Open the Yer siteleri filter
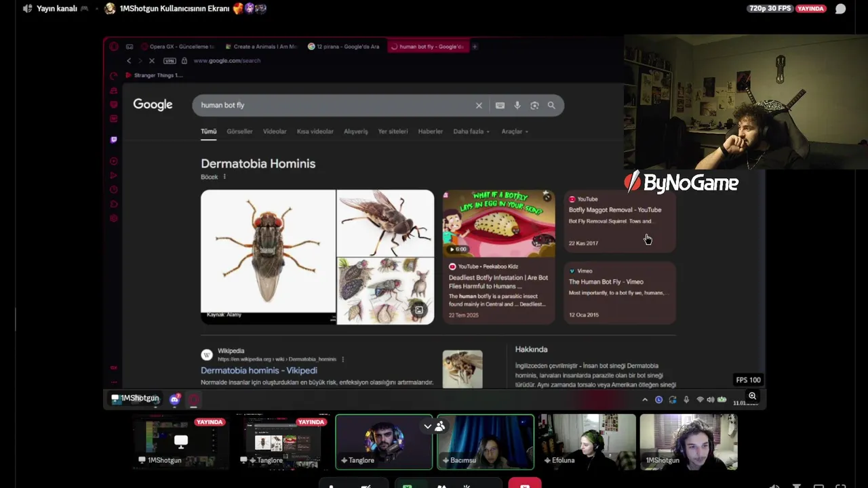Image resolution: width=868 pixels, height=488 pixels. [393, 131]
